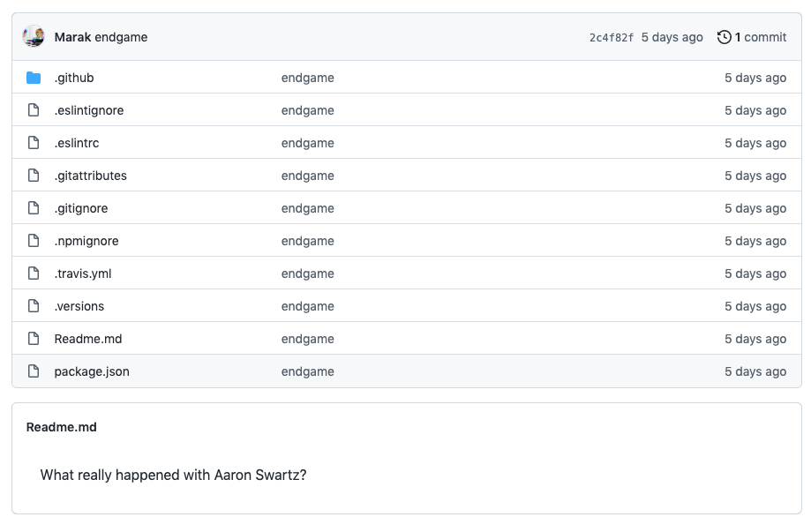
Task: Click the .eslintignore file icon
Action: coord(34,110)
